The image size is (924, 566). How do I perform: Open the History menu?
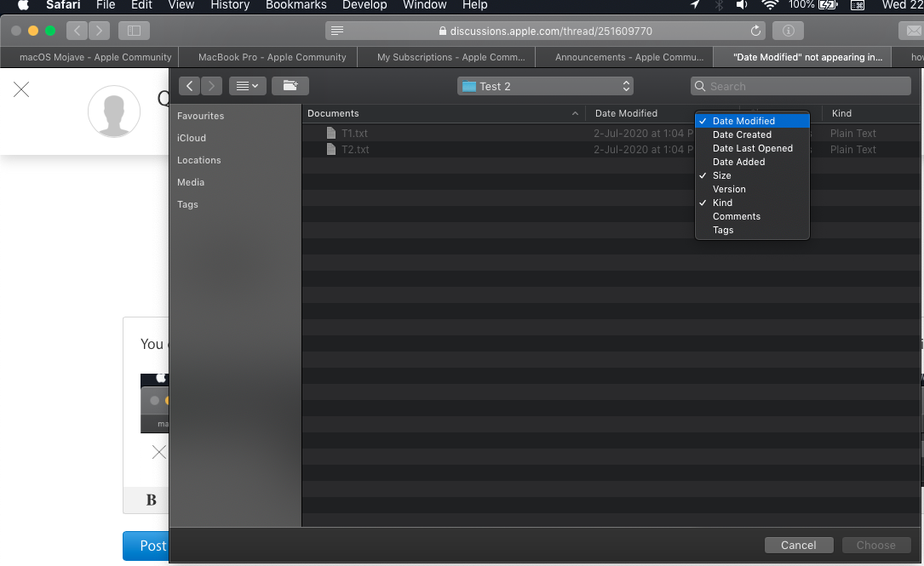(x=230, y=5)
